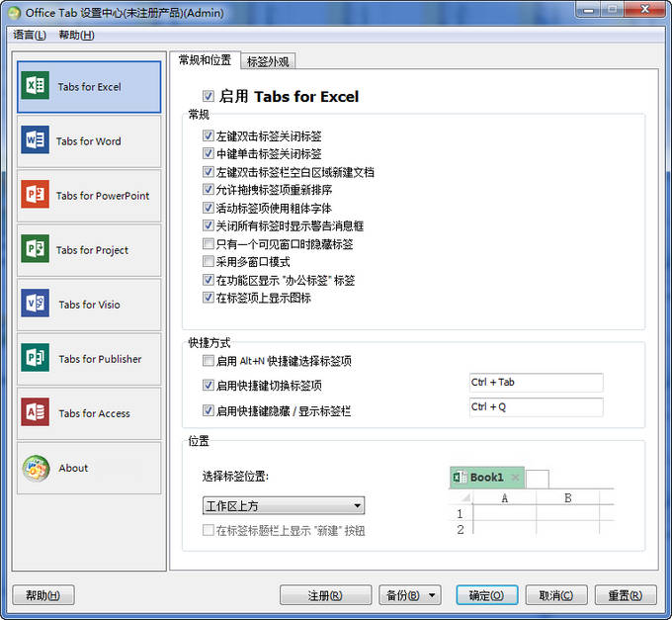This screenshot has height=620, width=672.
Task: Toggle 启用快捷键隐藏/显示标签栏 checkbox
Action: point(209,410)
